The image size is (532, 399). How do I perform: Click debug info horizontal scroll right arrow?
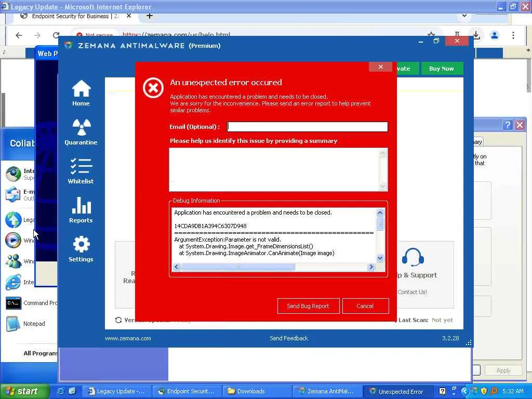pos(371,267)
